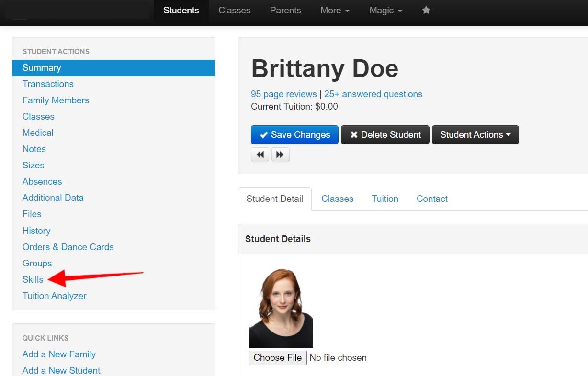This screenshot has width=588, height=376.
Task: Open the More menu in navbar
Action: point(335,10)
